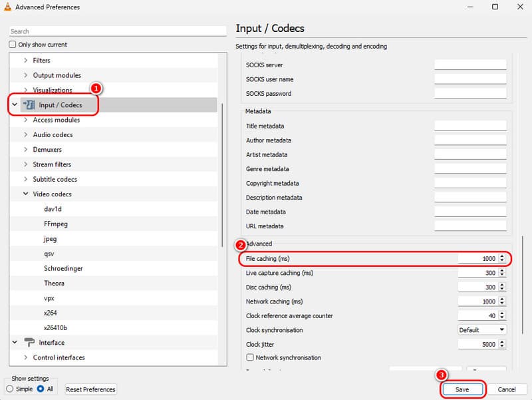This screenshot has height=400, width=532.
Task: Increase File caching value with up arrow
Action: (x=502, y=256)
